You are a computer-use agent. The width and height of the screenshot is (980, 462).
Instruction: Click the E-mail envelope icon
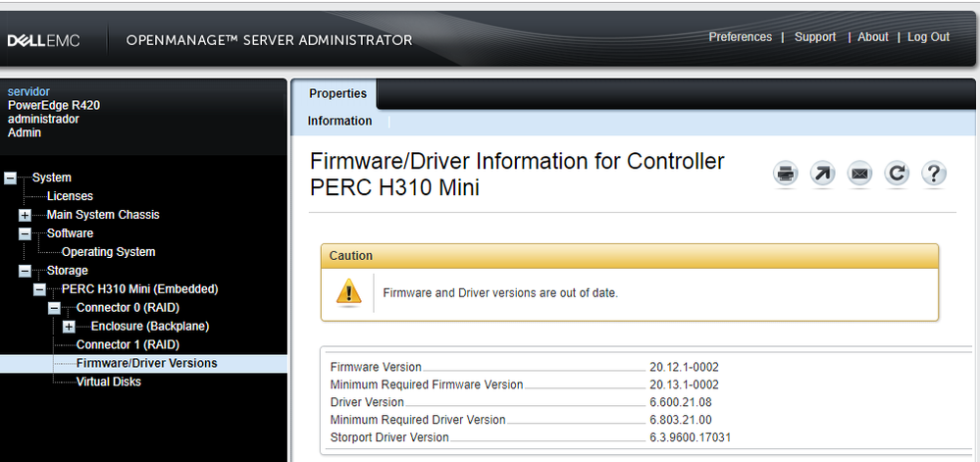click(x=859, y=174)
